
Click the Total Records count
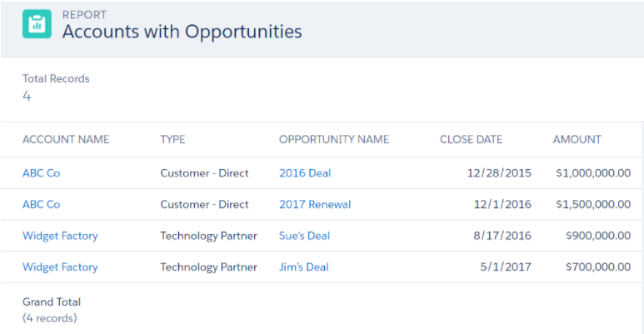(x=27, y=96)
